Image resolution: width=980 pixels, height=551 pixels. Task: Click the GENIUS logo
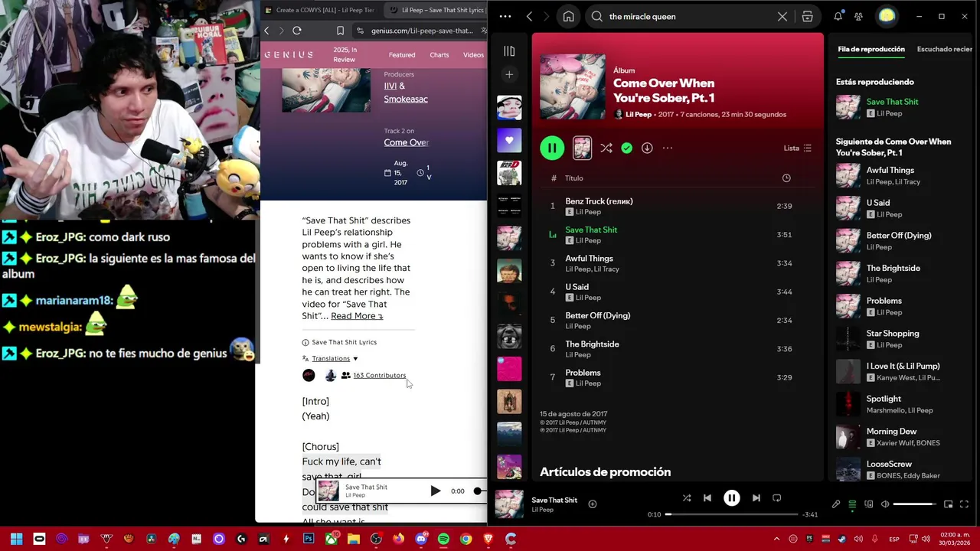pyautogui.click(x=289, y=55)
